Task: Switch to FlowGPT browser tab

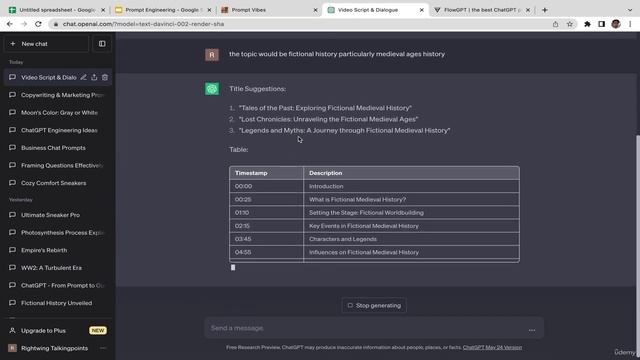Action: click(x=482, y=10)
